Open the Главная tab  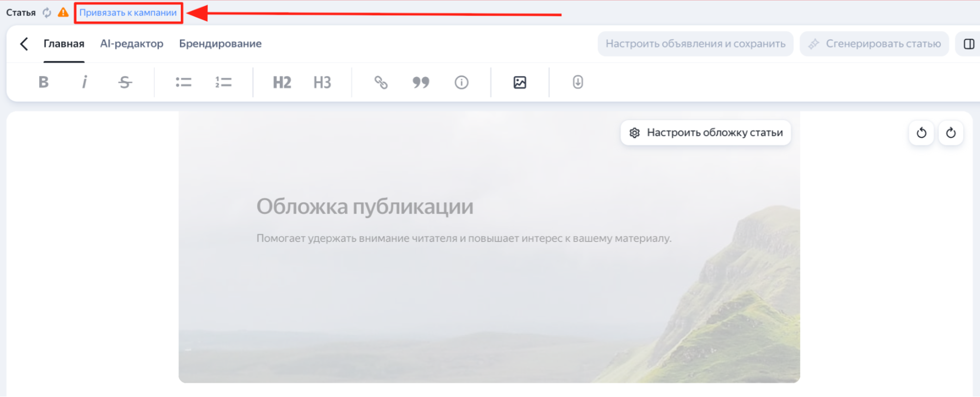[64, 44]
